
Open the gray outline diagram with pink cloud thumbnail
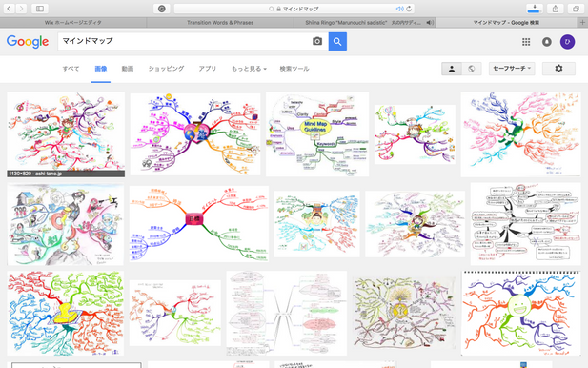(x=287, y=314)
